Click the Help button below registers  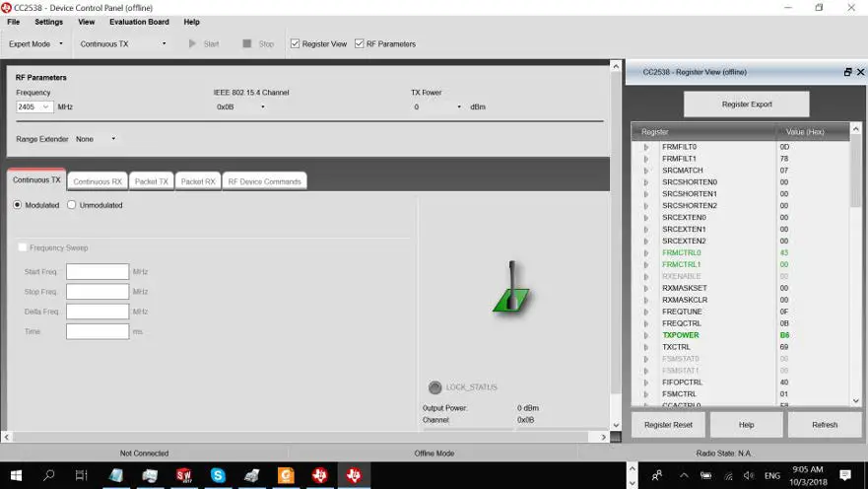tap(746, 425)
